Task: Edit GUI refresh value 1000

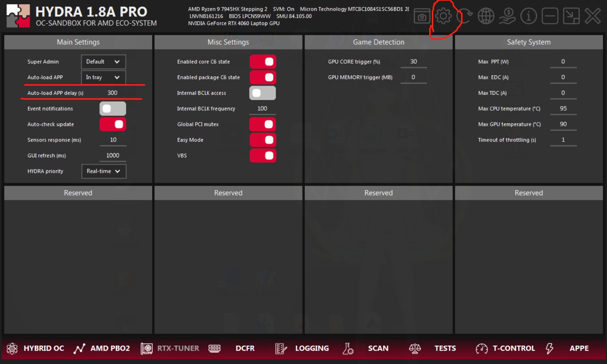Action: tap(113, 155)
